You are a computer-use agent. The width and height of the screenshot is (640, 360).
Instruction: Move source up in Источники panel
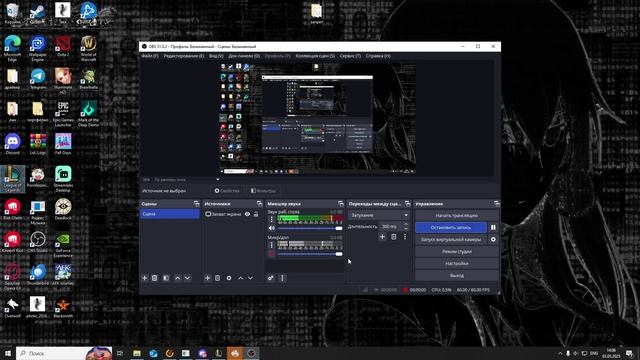(x=240, y=278)
